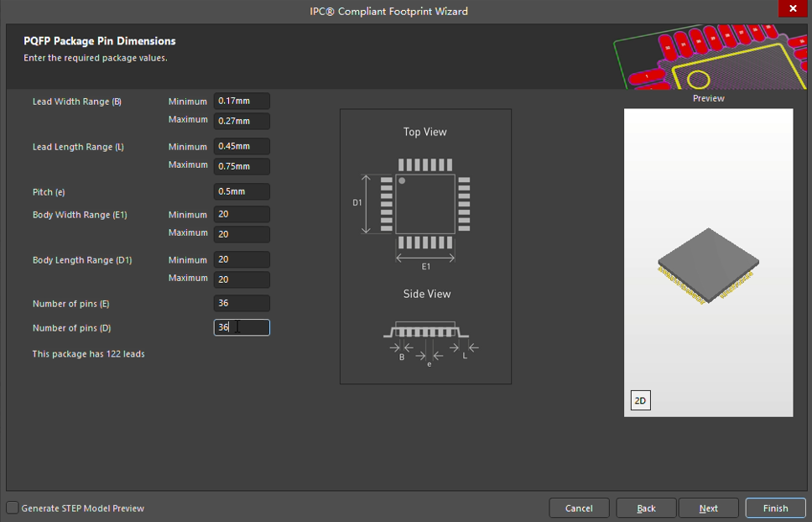Click the 'PQFP Package Pin Dimensions' heading

[100, 41]
